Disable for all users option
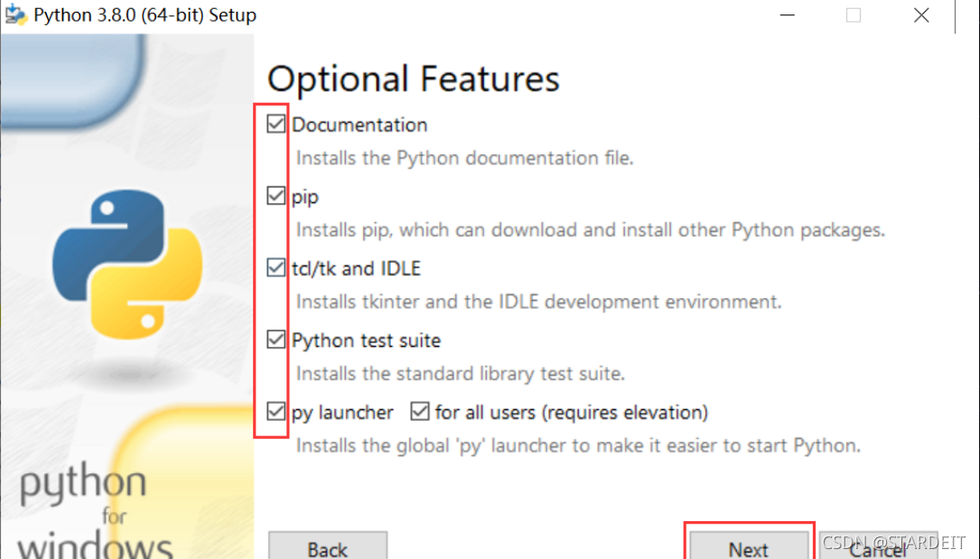Viewport: 980px width, 559px height. (x=420, y=411)
